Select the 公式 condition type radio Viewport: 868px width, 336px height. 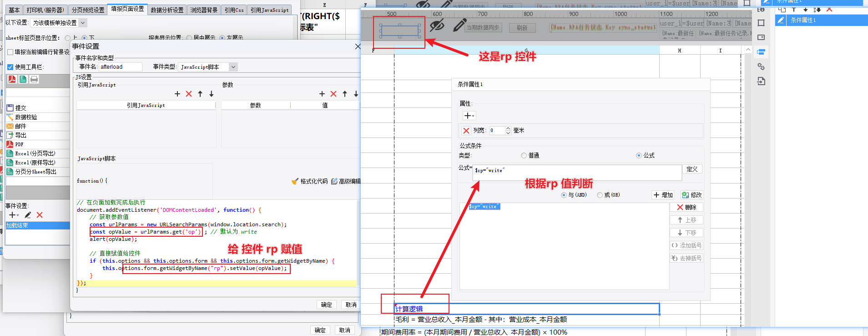pos(639,156)
